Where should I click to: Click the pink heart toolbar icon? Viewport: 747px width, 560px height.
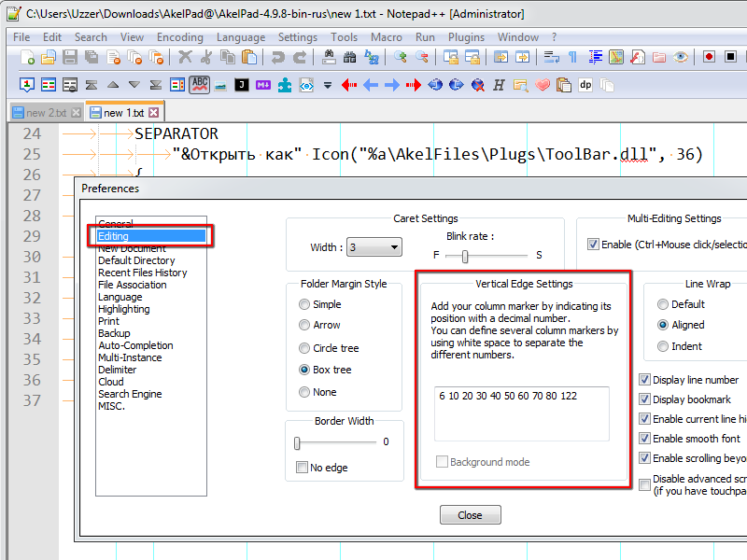[543, 85]
